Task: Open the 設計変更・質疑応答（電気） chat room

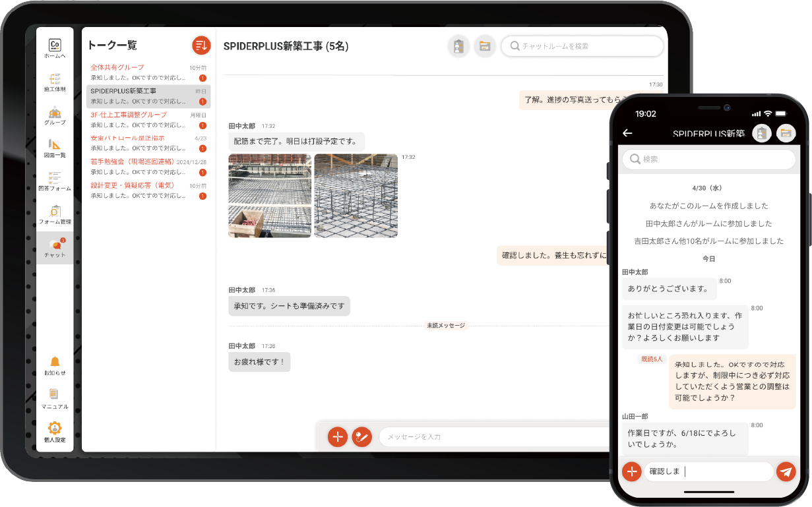Action: [148, 191]
